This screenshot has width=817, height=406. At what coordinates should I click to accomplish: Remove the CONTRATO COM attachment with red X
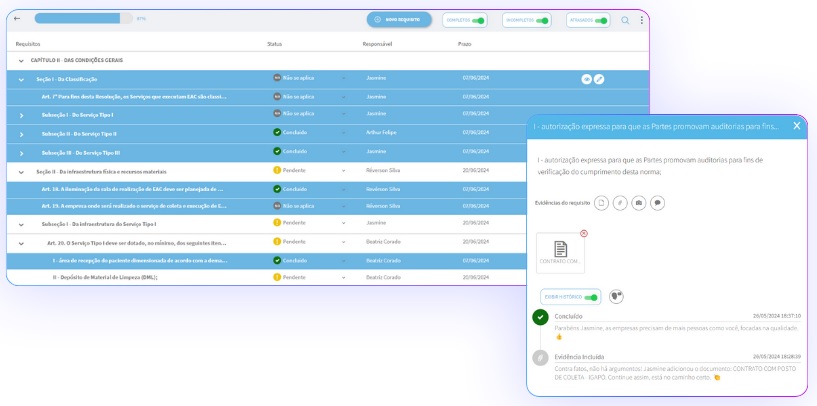pos(584,233)
